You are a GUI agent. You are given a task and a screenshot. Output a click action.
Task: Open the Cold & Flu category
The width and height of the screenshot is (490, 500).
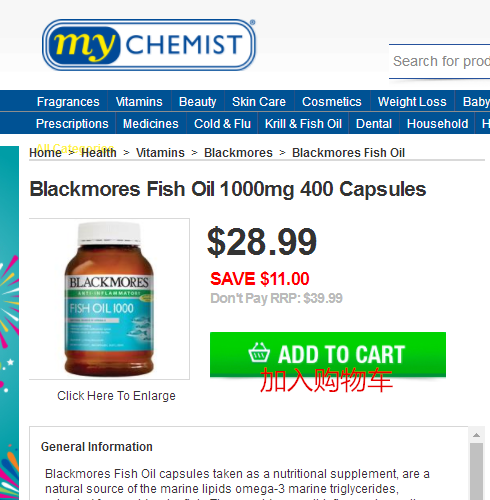point(222,124)
